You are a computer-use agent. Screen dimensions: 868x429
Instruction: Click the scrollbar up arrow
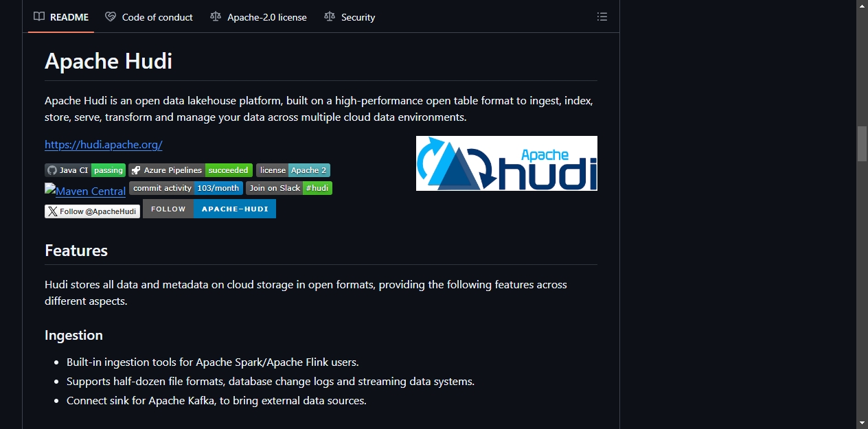pos(862,5)
